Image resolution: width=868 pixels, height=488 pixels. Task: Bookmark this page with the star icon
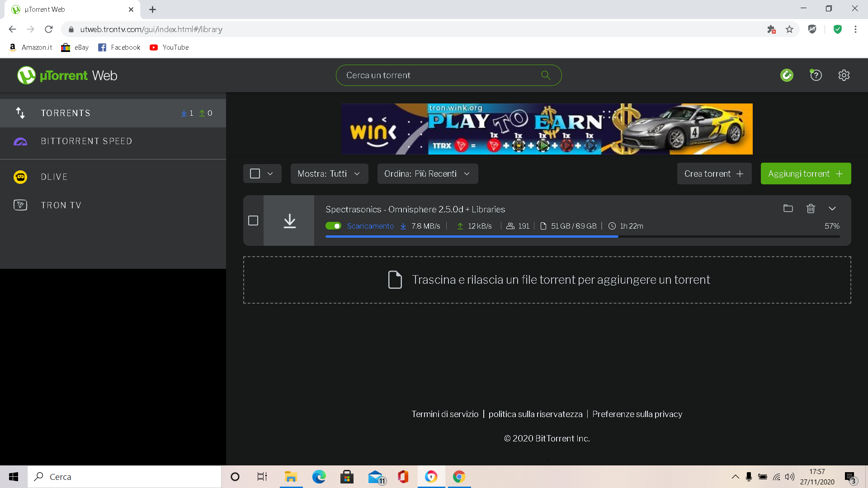tap(789, 29)
